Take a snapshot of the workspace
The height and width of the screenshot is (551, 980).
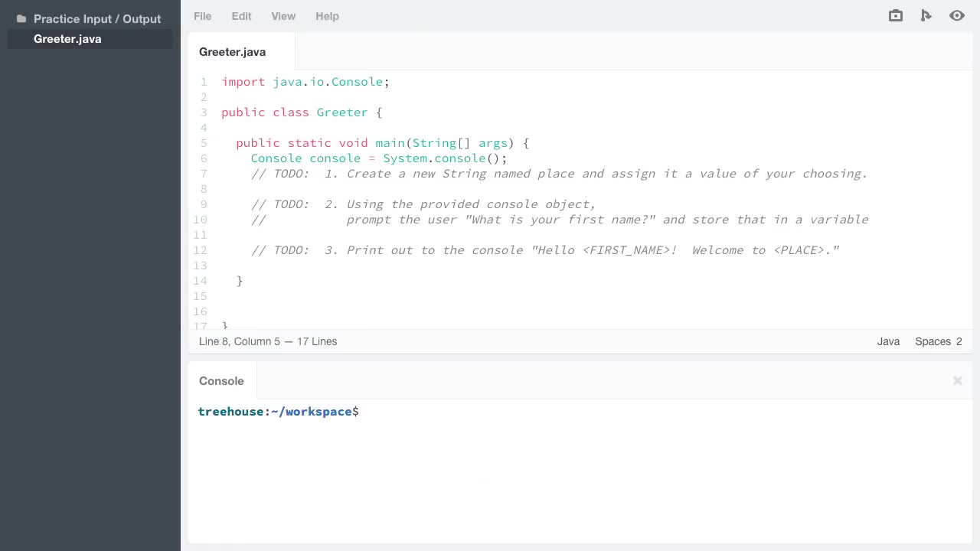pyautogui.click(x=895, y=15)
